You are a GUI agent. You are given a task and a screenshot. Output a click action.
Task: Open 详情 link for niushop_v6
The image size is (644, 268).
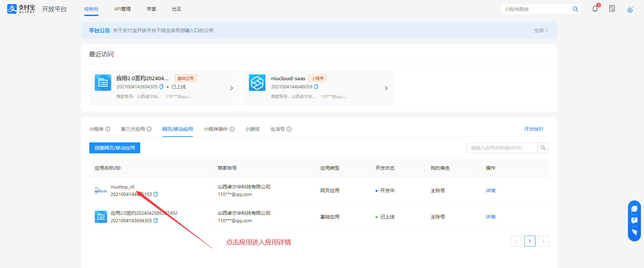pyautogui.click(x=490, y=191)
